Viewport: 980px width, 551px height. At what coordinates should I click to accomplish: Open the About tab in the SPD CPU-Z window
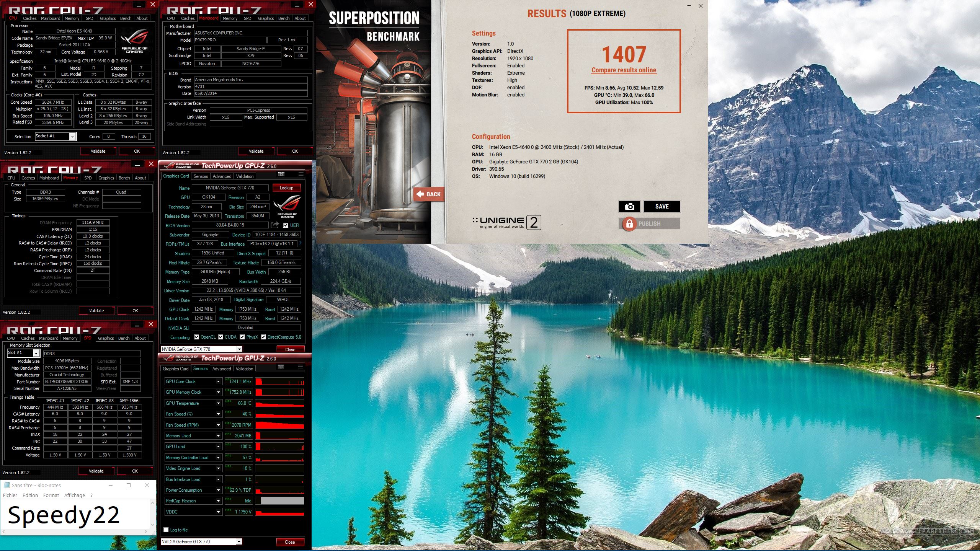tap(140, 338)
